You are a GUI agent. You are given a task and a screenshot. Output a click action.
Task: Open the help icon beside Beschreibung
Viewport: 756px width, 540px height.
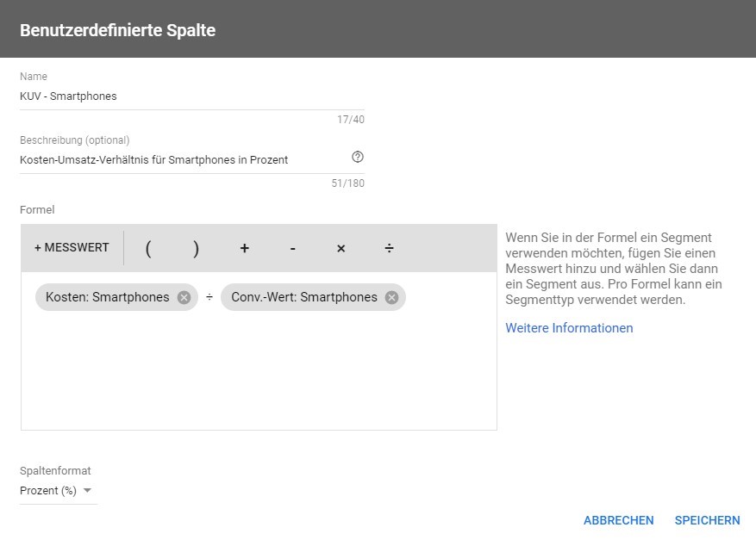(357, 157)
